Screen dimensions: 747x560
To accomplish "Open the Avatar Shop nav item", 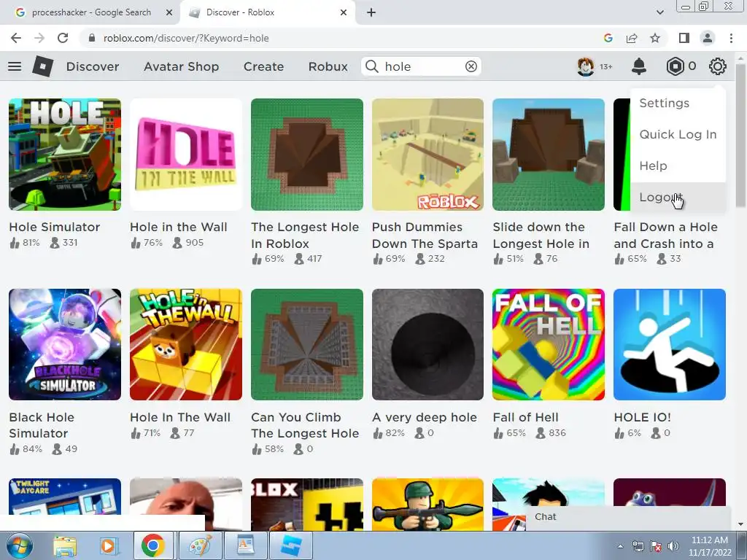I will coord(181,66).
